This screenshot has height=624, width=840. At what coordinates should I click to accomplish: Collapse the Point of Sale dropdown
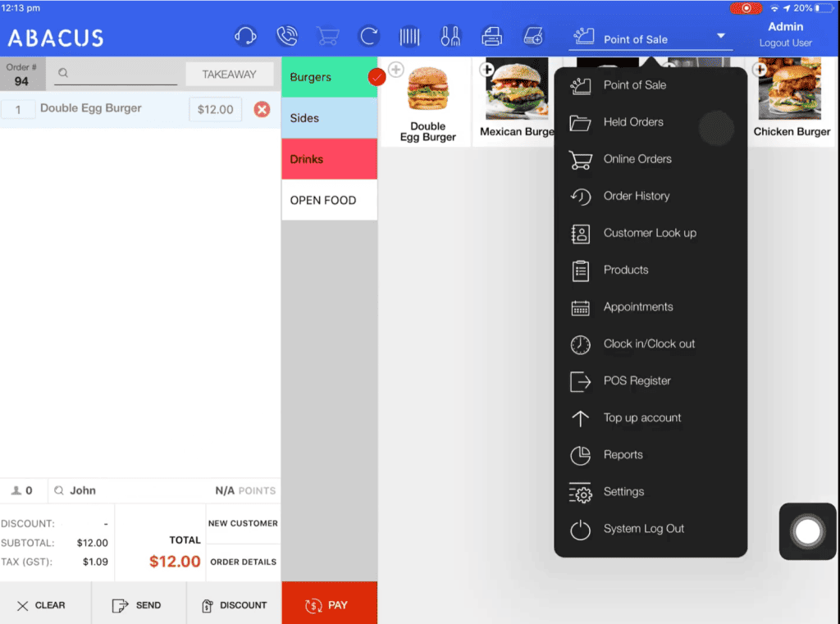pos(720,36)
